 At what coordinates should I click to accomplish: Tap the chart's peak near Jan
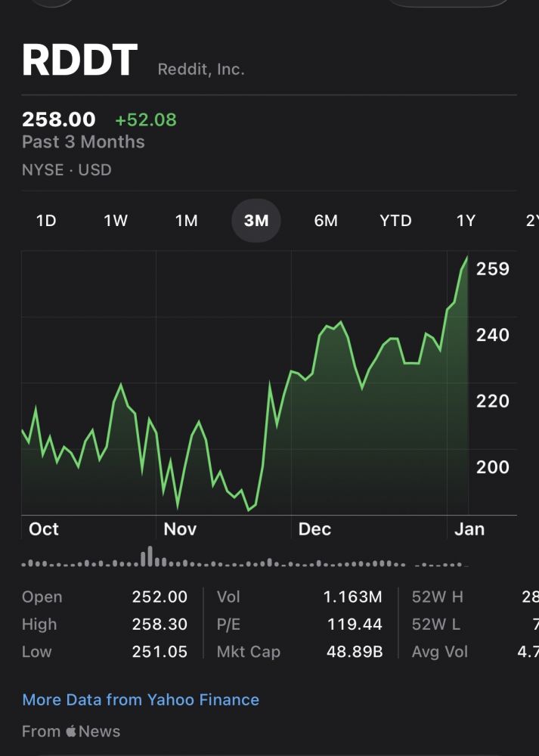[x=466, y=258]
